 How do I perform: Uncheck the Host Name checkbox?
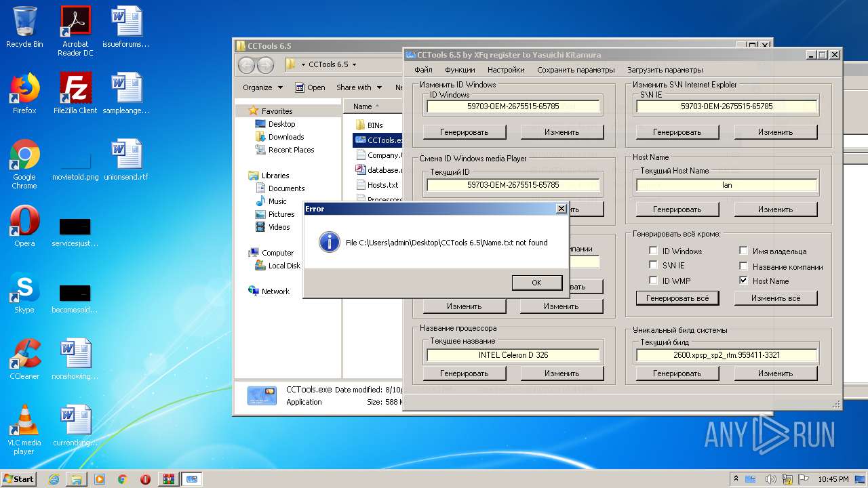pos(743,280)
